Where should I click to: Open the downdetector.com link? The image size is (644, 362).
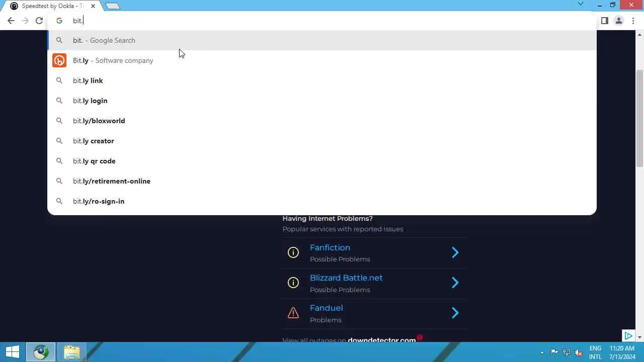pyautogui.click(x=382, y=340)
